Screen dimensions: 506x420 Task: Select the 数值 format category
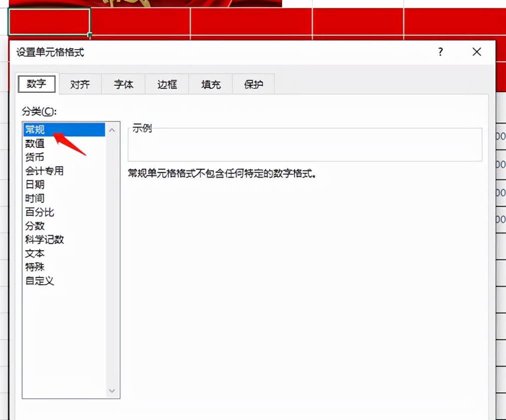tap(35, 143)
